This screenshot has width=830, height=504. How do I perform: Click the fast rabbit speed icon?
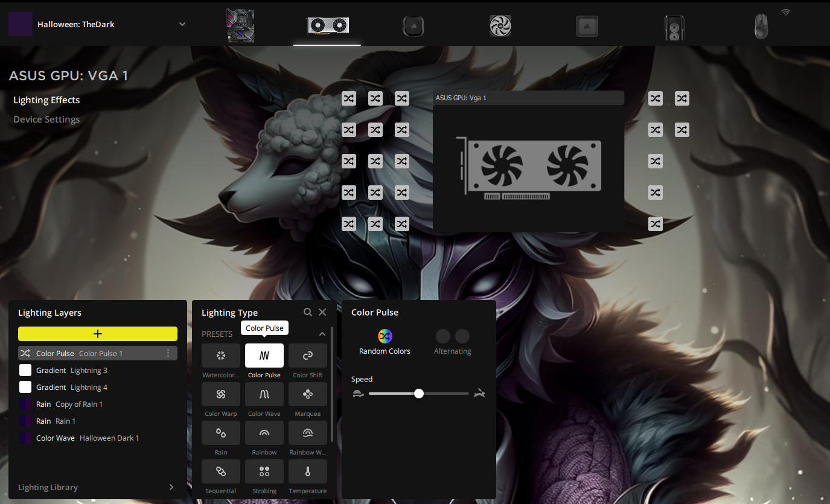(x=480, y=394)
